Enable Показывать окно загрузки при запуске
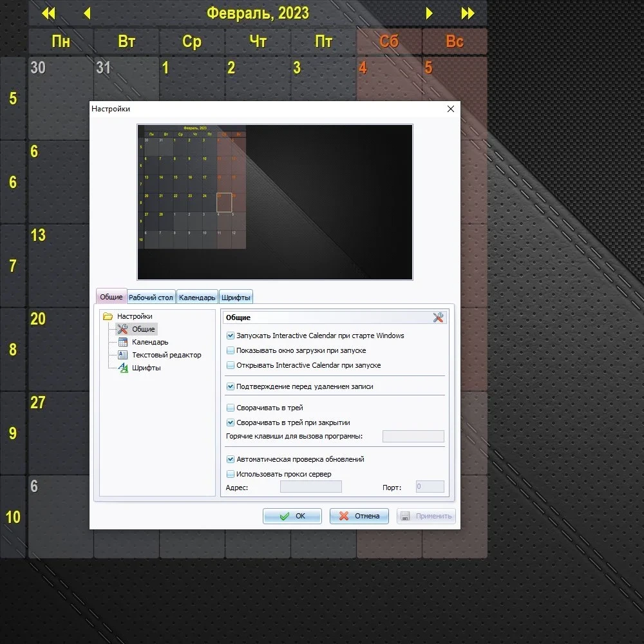The width and height of the screenshot is (644, 644). 231,350
